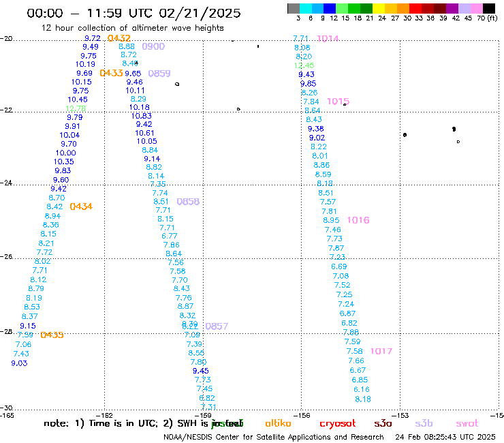Click the wave height value 10.19

coord(86,64)
